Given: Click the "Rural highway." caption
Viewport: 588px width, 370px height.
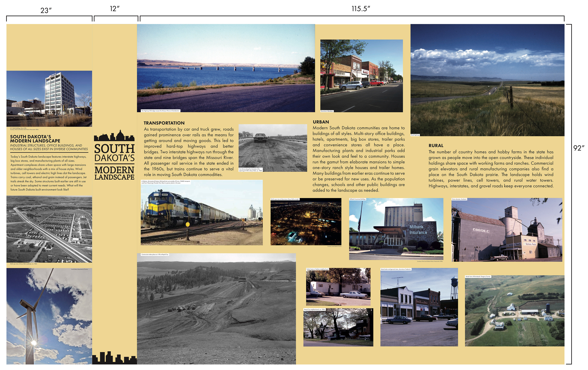Looking at the screenshot, I should [415, 135].
